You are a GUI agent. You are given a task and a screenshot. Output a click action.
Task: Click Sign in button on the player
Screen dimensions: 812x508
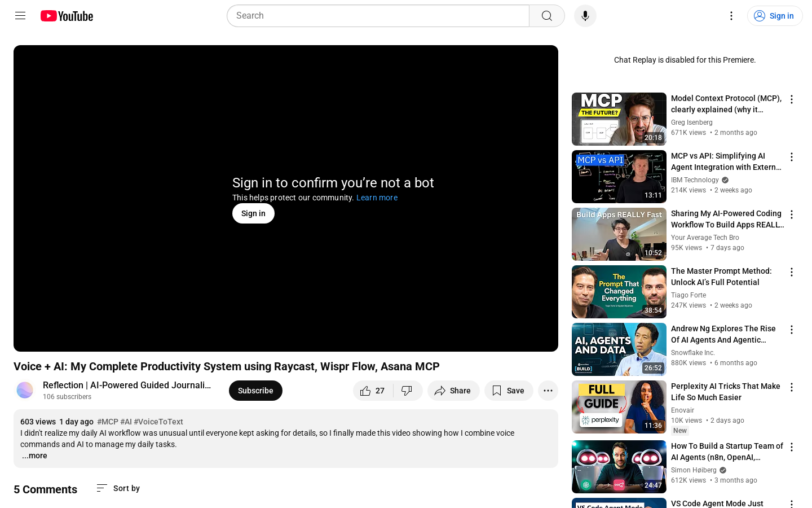click(x=253, y=213)
